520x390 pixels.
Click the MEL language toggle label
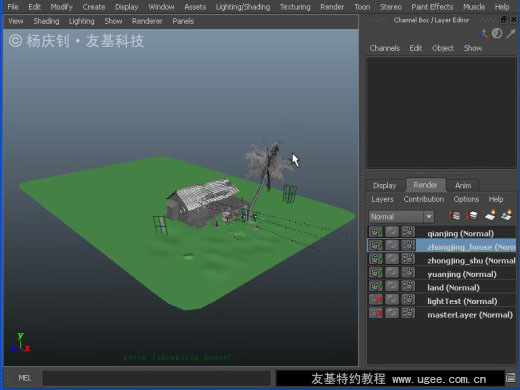[x=25, y=378]
